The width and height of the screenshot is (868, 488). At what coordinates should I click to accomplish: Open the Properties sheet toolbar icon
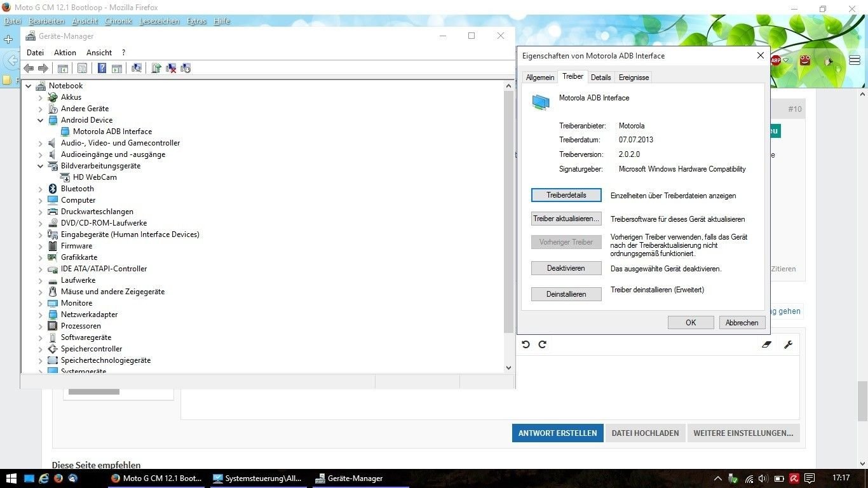tap(82, 68)
